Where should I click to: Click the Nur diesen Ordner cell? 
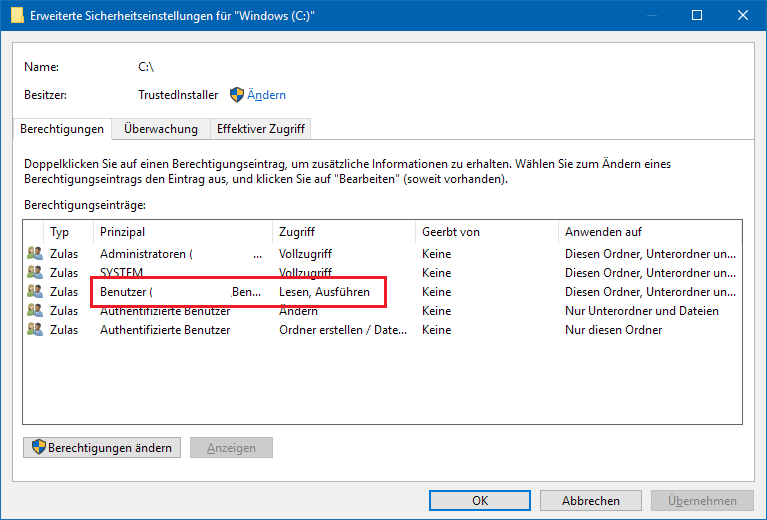tap(613, 330)
